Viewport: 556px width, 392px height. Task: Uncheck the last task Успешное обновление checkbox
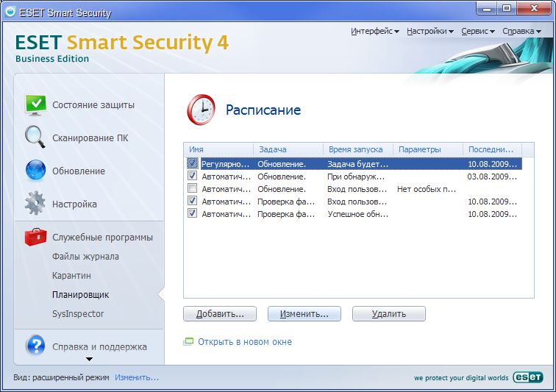point(192,213)
